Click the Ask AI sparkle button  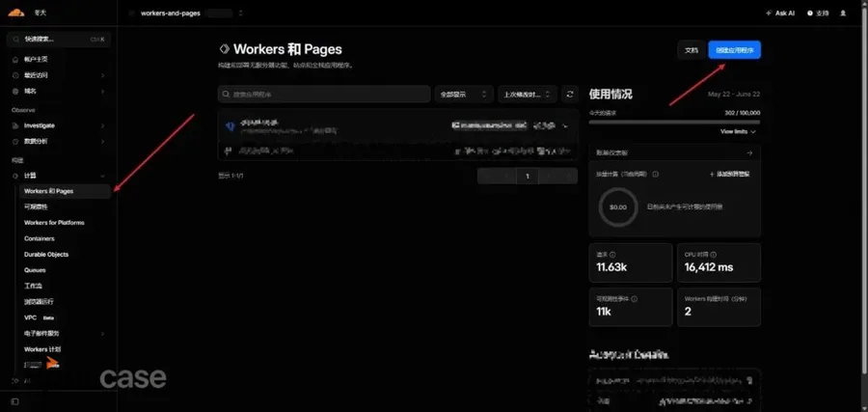coord(780,13)
